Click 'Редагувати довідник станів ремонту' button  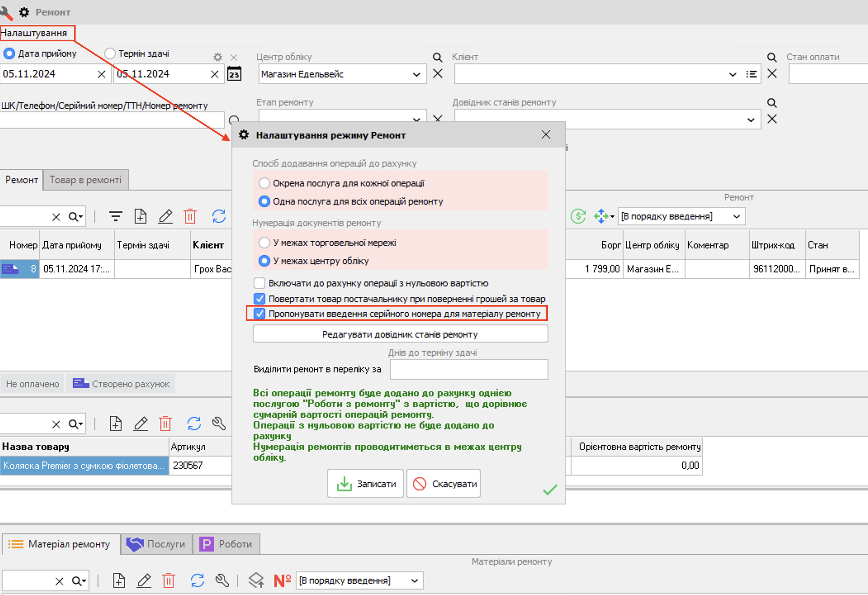pyautogui.click(x=400, y=334)
